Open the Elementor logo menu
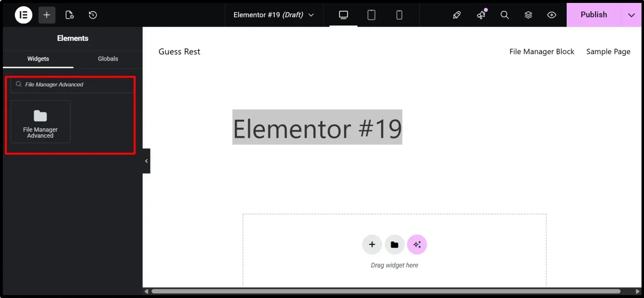The image size is (644, 298). click(23, 15)
